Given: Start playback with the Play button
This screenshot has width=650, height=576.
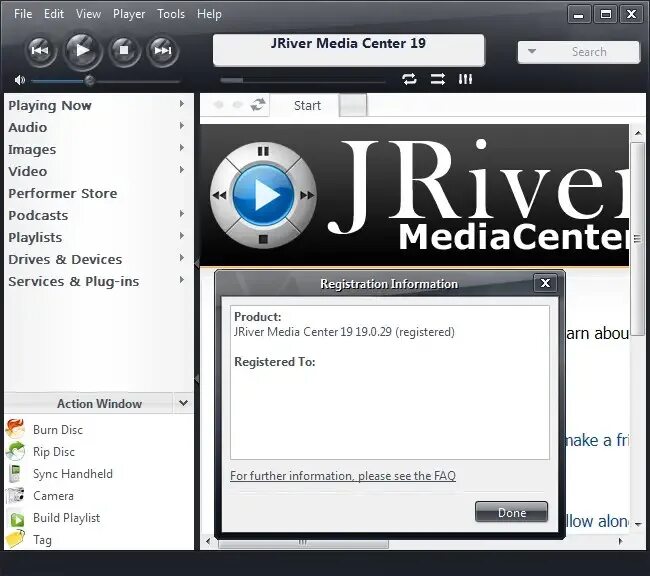Looking at the screenshot, I should [83, 51].
